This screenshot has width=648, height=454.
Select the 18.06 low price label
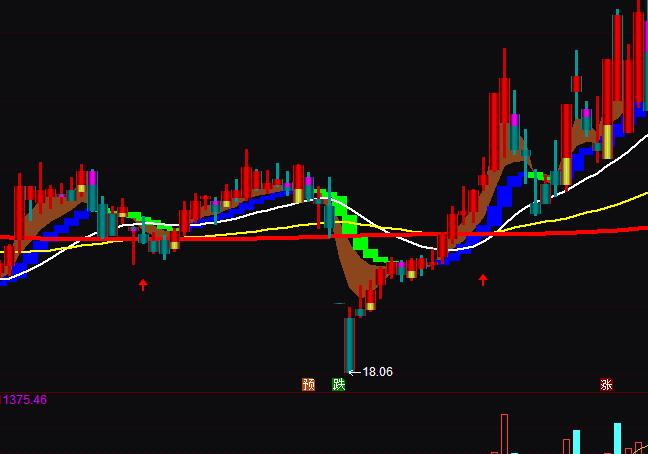pyautogui.click(x=377, y=372)
